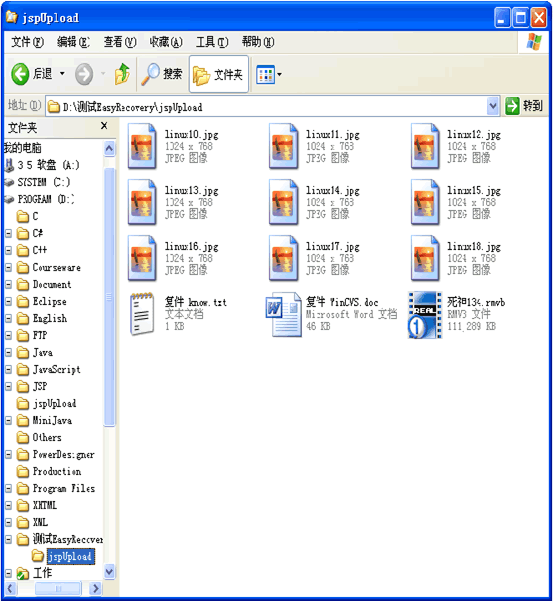Select the 死神134.rmvb RealPlayer file

[x=424, y=315]
